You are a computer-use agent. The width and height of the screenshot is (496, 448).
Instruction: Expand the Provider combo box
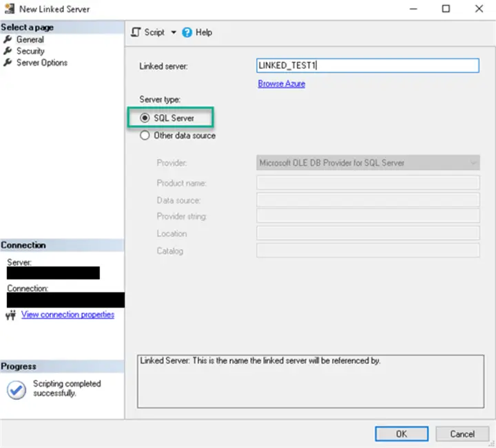click(x=473, y=163)
